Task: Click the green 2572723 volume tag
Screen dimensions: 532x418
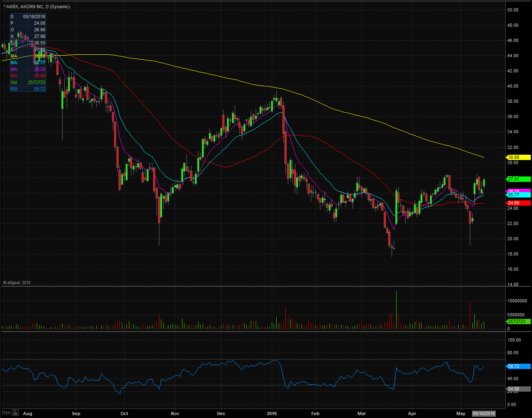Action: (x=518, y=321)
